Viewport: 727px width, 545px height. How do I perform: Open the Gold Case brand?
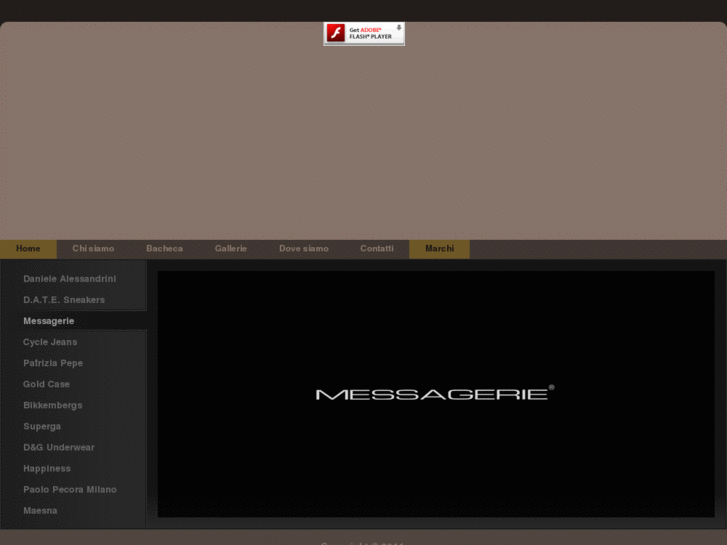coord(46,385)
